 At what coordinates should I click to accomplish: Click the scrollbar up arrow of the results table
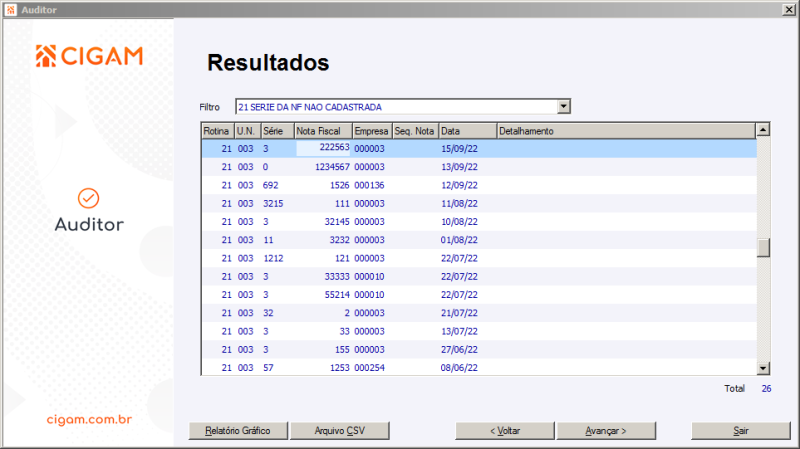point(763,130)
